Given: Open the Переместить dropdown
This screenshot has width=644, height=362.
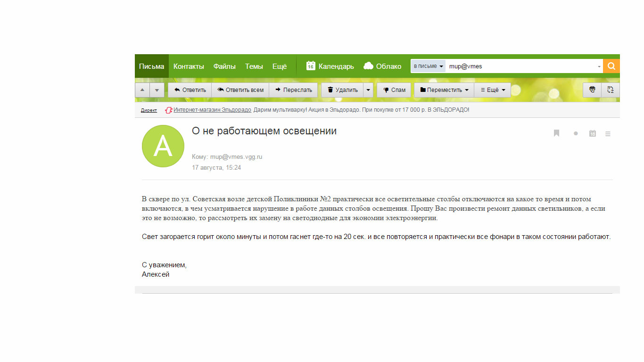Looking at the screenshot, I should [x=444, y=90].
